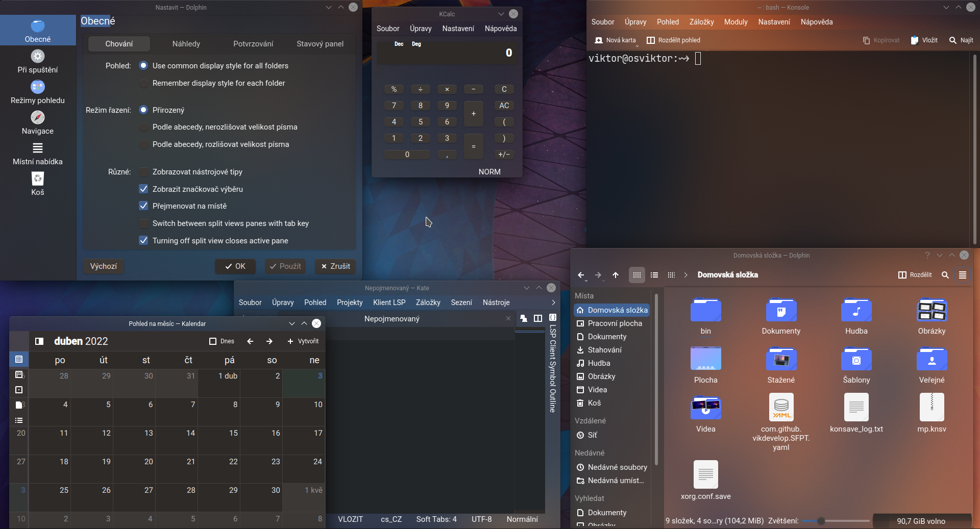This screenshot has height=529, width=980.
Task: Open the Šablony folder icon
Action: [856, 359]
